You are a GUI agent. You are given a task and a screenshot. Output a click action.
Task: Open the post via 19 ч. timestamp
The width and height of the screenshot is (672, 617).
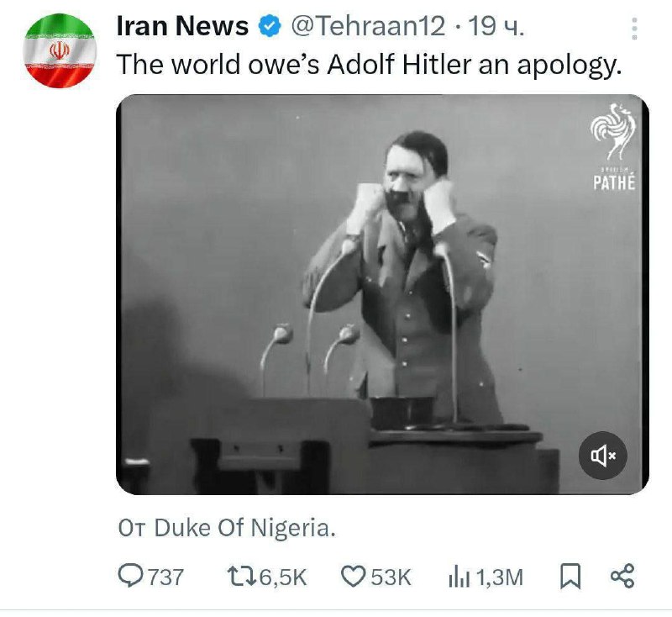(x=496, y=27)
